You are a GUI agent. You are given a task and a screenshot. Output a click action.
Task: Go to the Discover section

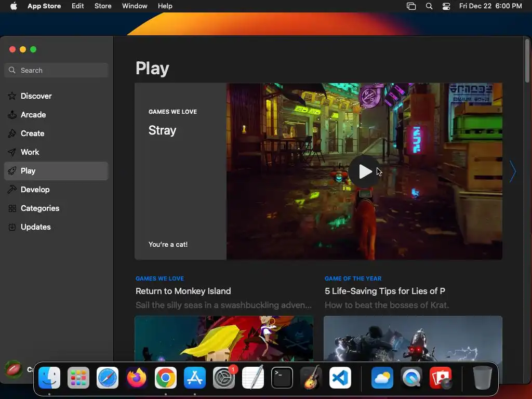click(x=56, y=96)
